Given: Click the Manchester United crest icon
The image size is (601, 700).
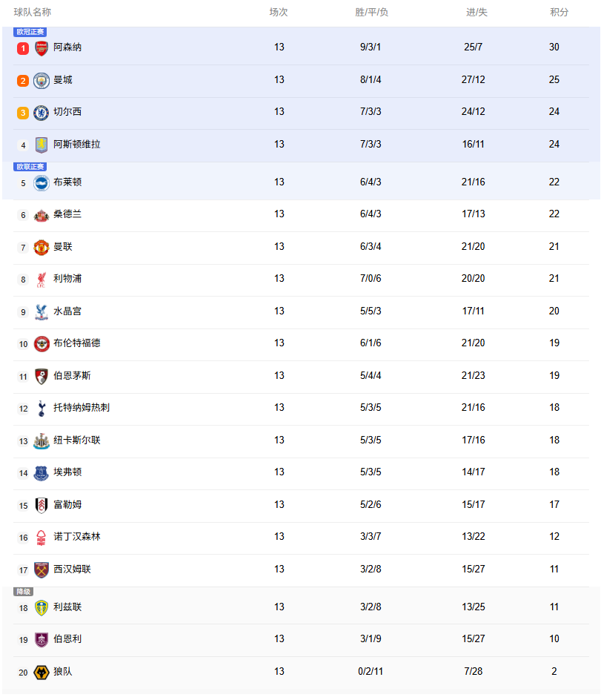Looking at the screenshot, I should tap(41, 247).
